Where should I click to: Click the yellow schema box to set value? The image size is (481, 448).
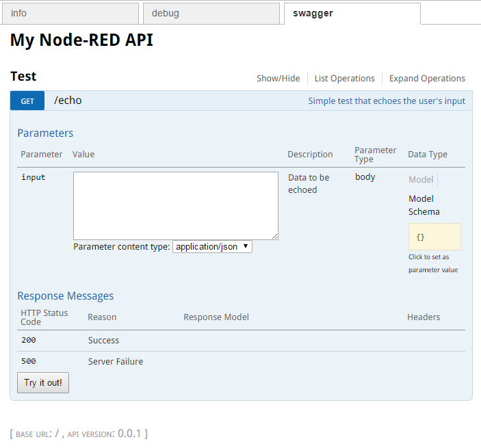(x=434, y=237)
